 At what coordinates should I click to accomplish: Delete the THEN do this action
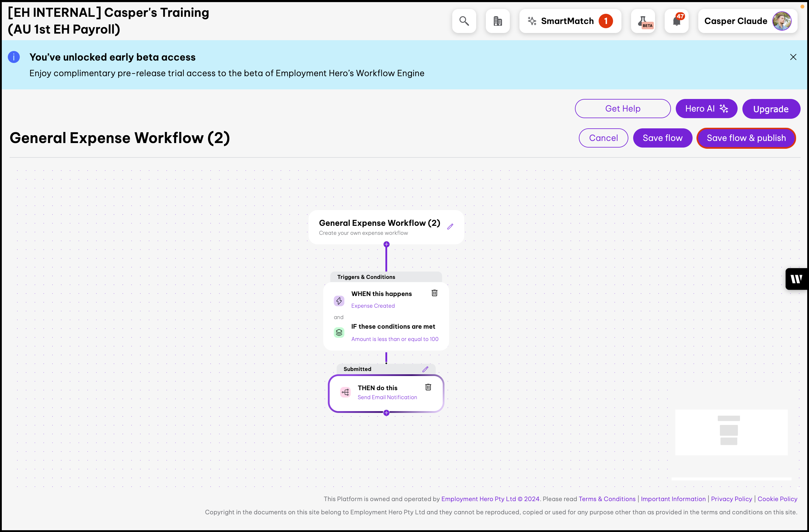pyautogui.click(x=428, y=387)
